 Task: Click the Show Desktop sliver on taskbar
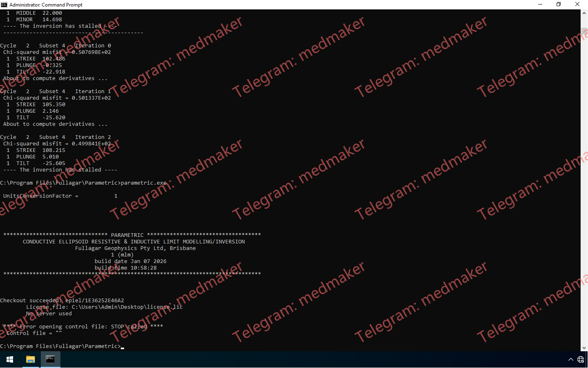(587, 359)
